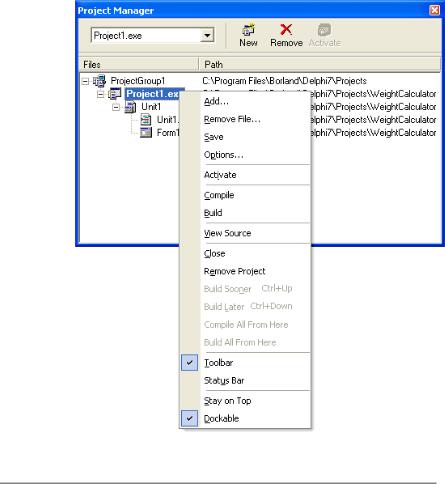Click the Project1.exe combo box text field
This screenshot has height=484, width=445.
click(x=146, y=35)
